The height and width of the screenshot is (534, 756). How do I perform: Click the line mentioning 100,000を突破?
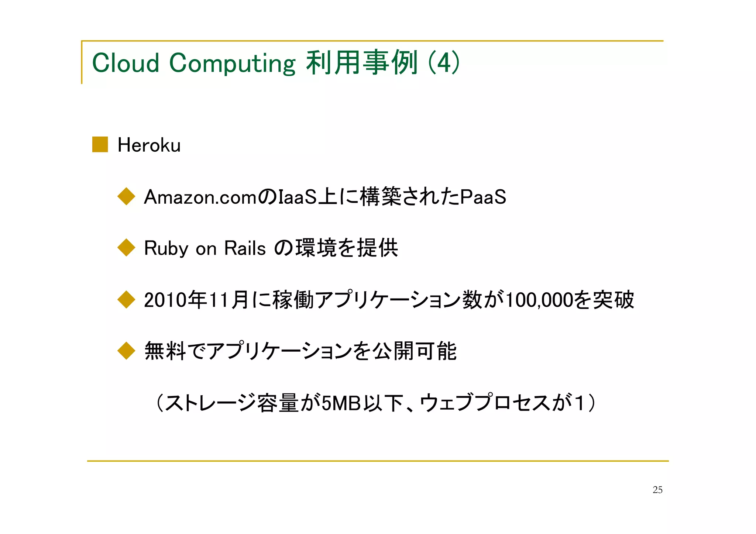[389, 300]
